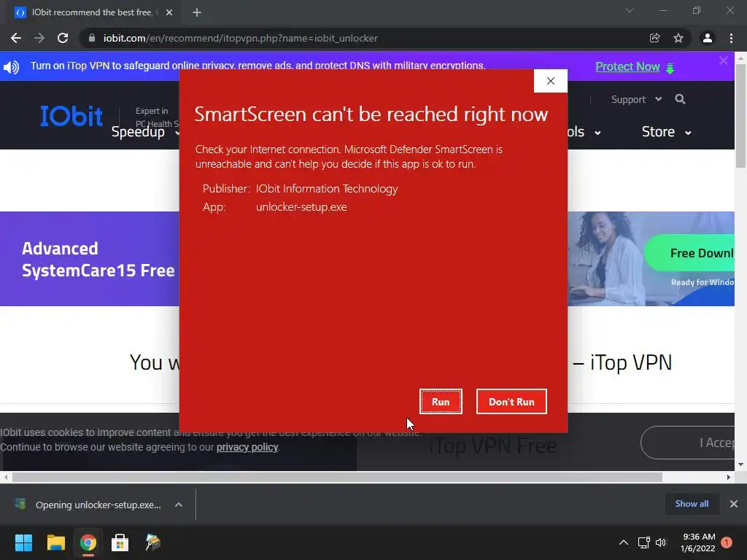Viewport: 747px width, 560px height.
Task: Click the Chrome forward arrow
Action: pyautogui.click(x=39, y=38)
